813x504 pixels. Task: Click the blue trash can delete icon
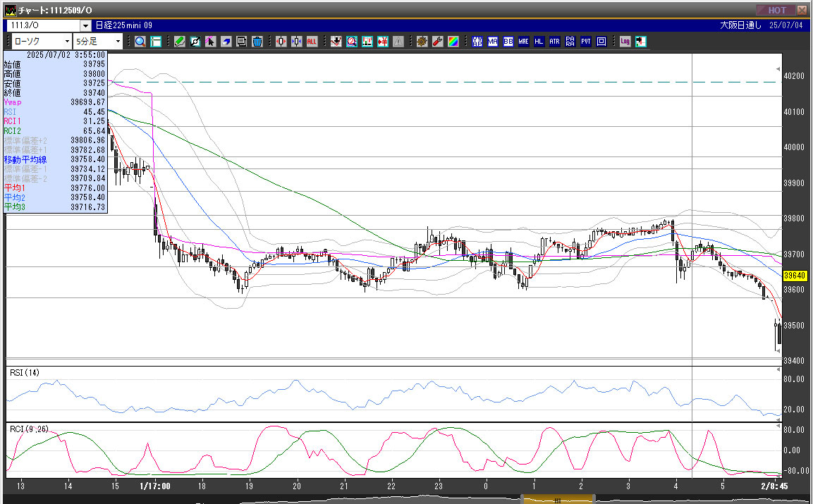(257, 42)
